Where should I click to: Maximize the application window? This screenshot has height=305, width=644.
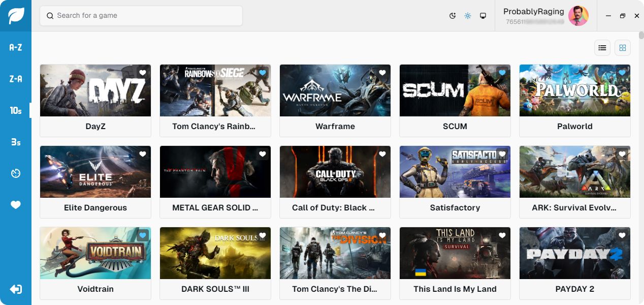[x=623, y=16]
